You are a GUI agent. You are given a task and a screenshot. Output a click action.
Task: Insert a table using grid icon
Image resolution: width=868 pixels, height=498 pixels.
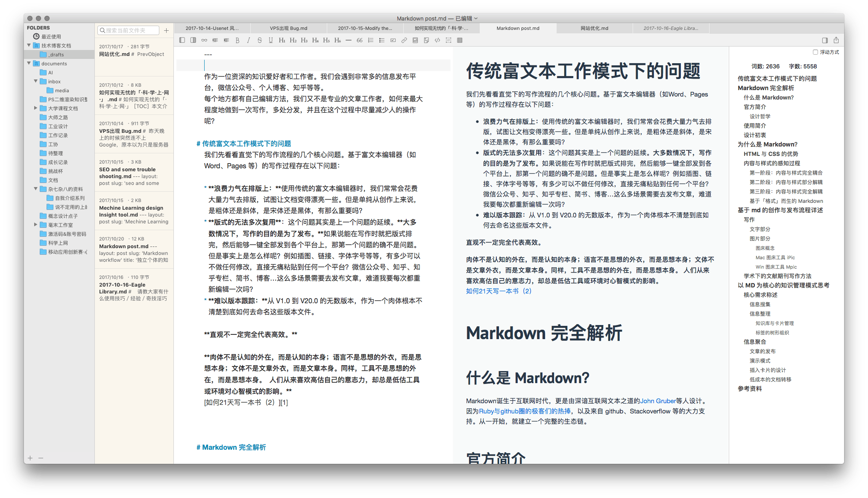pos(460,40)
